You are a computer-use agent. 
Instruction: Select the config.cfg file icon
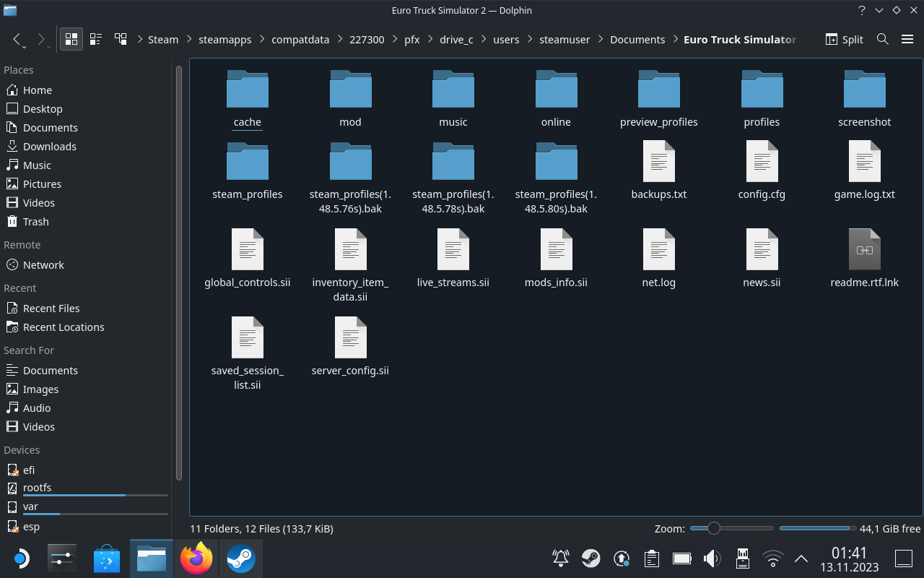pyautogui.click(x=762, y=161)
